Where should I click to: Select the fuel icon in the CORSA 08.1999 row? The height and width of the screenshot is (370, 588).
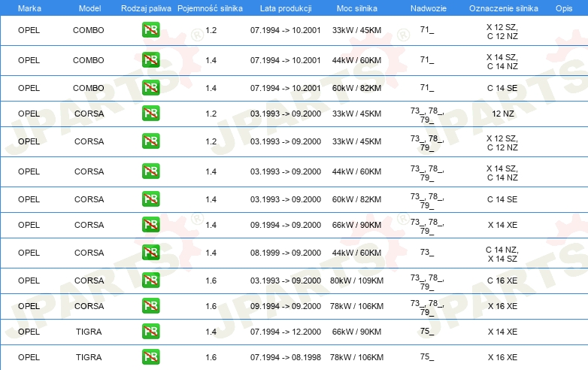pos(150,252)
